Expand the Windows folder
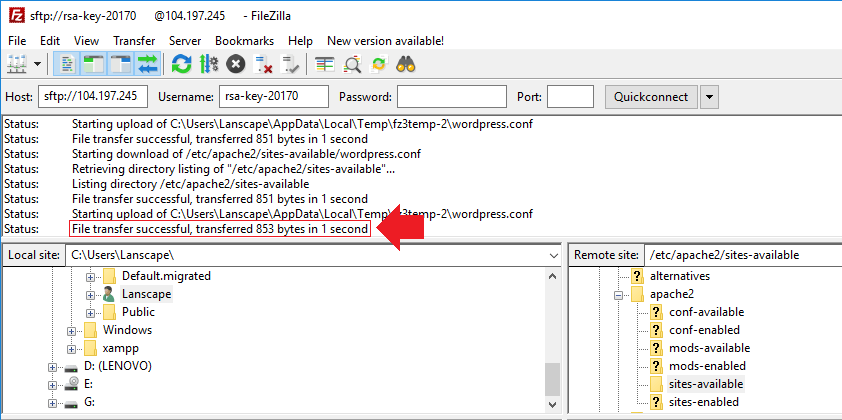Viewport: 842px width, 420px height. (71, 331)
